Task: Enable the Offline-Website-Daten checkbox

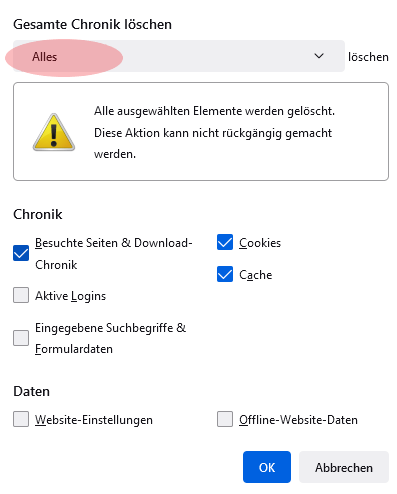Action: [x=225, y=419]
